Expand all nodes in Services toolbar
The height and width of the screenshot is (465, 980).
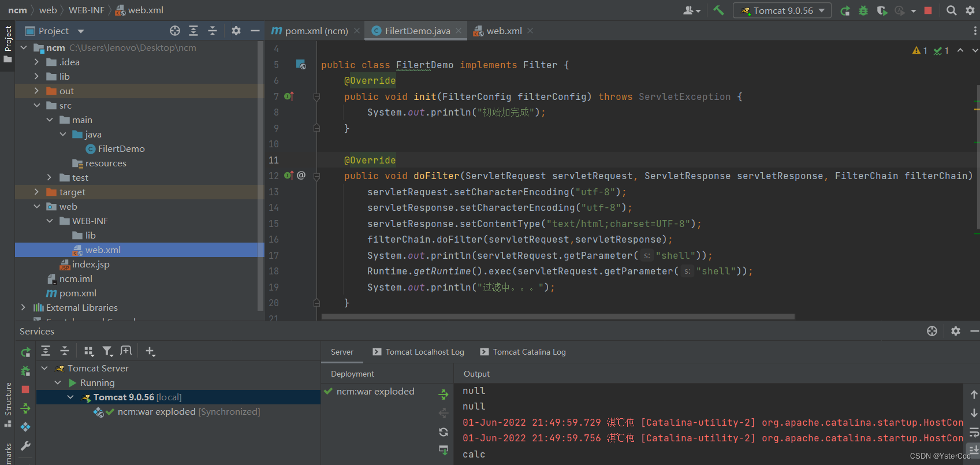click(x=46, y=351)
